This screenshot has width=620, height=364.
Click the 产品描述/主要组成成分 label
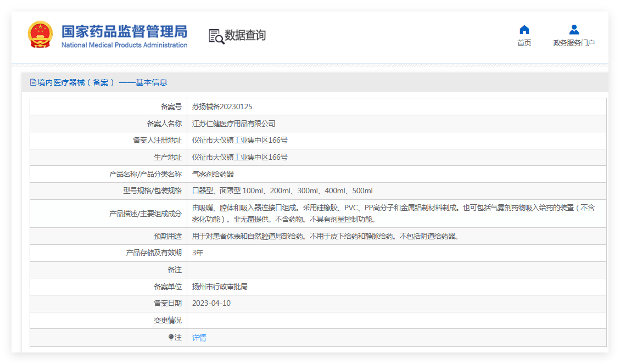(145, 214)
